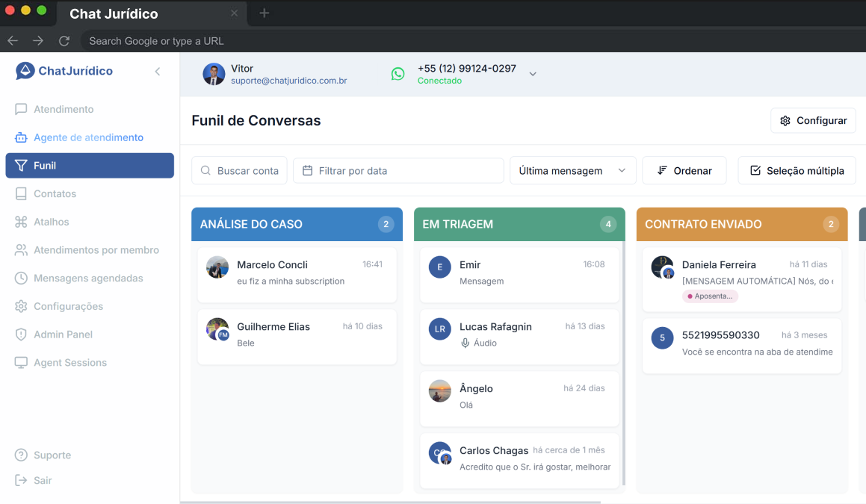The height and width of the screenshot is (504, 866).
Task: Switch to the Chat Jurídico browser tab
Action: click(112, 13)
